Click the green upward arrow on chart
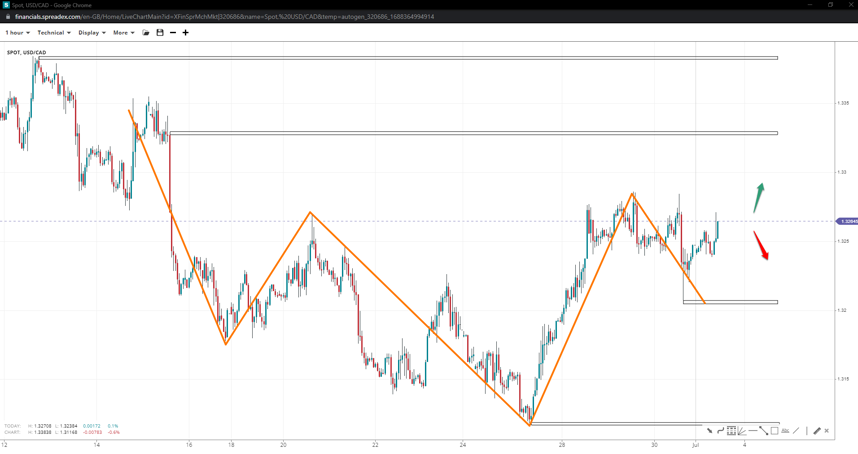Screen dimensions: 858x454 pyautogui.click(x=759, y=197)
